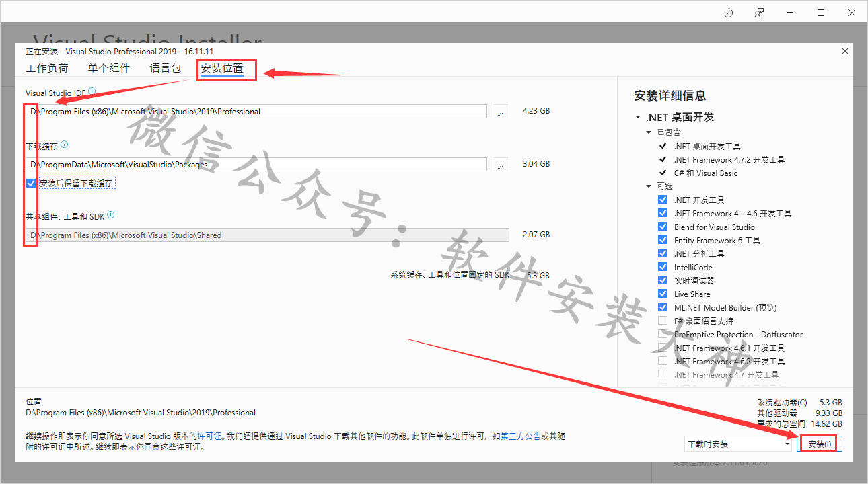Image resolution: width=868 pixels, height=484 pixels.
Task: Check F# 桌面语言支持 component
Action: point(663,321)
